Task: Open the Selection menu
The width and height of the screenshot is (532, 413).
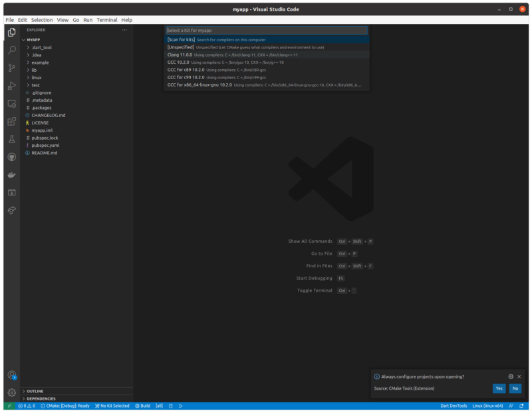Action: [42, 20]
